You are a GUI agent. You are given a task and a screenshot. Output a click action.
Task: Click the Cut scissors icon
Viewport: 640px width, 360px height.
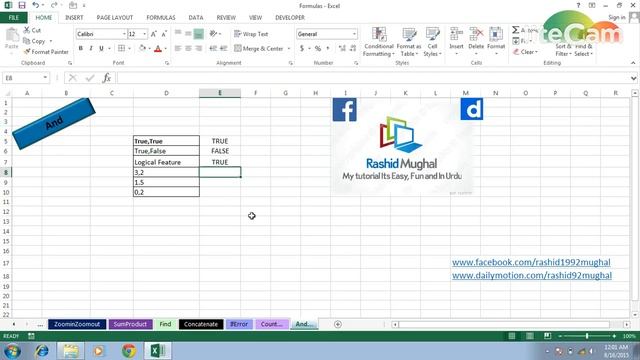tap(27, 30)
